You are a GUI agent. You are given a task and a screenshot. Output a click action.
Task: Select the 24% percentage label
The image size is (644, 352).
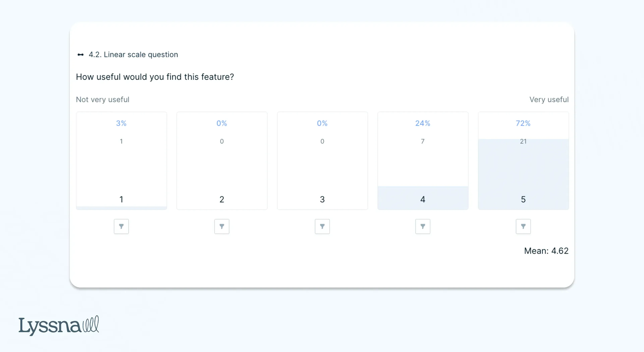click(423, 123)
